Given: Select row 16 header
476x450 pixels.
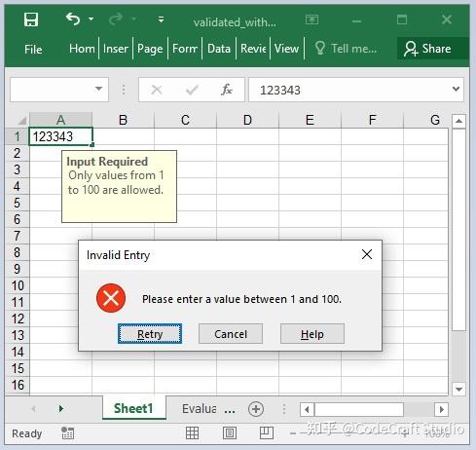Looking at the screenshot, I should [x=18, y=385].
